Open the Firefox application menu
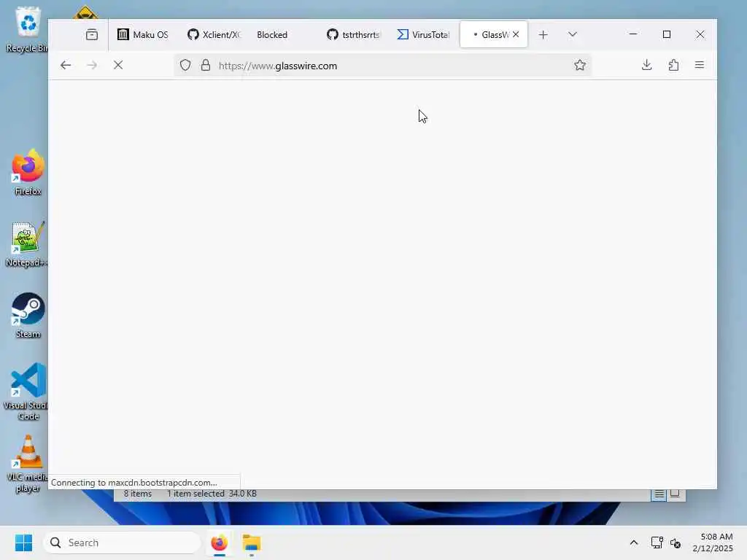This screenshot has width=747, height=560. (700, 65)
